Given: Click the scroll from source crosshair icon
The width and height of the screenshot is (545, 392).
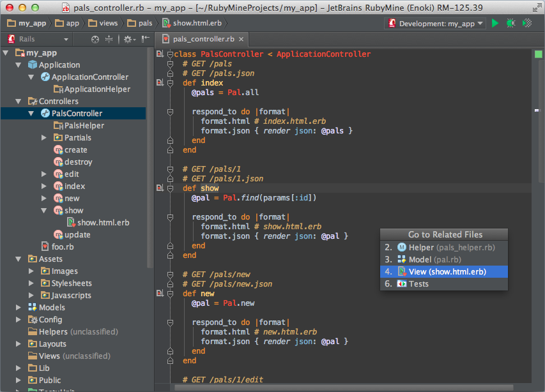Looking at the screenshot, I should point(95,39).
